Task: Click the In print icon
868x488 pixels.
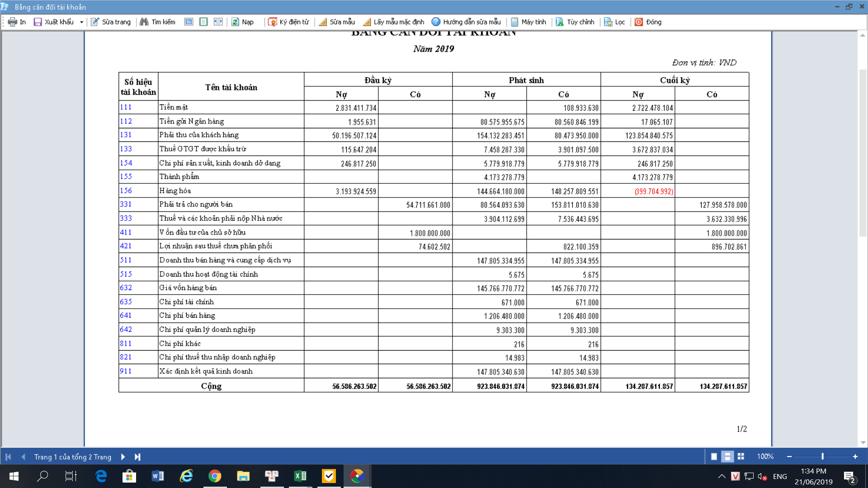Action: click(13, 22)
